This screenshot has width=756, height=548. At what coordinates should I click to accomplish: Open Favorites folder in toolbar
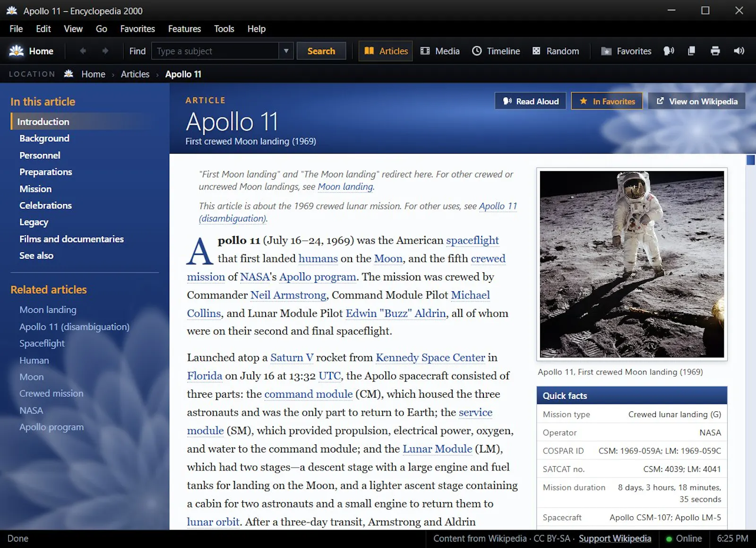626,51
